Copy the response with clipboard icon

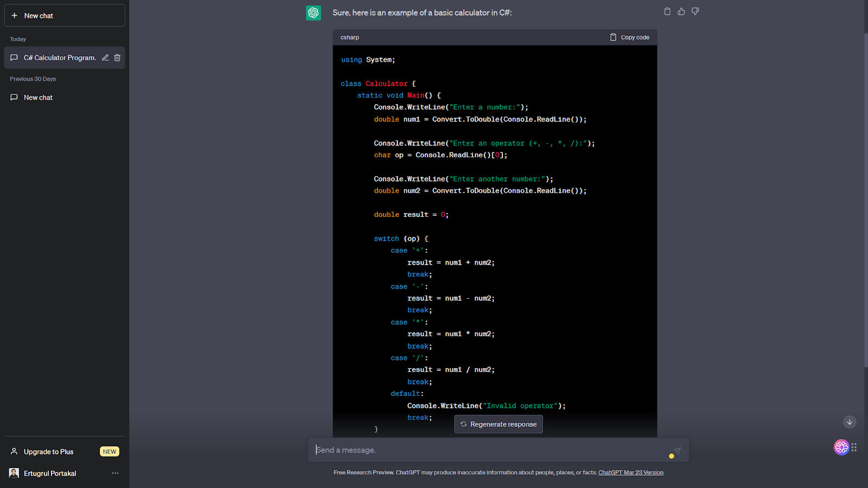(x=667, y=11)
